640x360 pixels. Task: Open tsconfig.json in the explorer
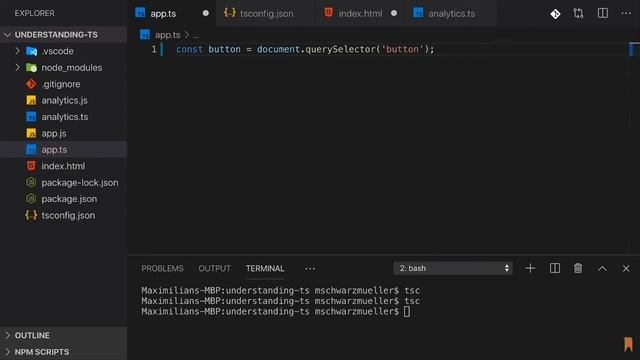[63, 215]
